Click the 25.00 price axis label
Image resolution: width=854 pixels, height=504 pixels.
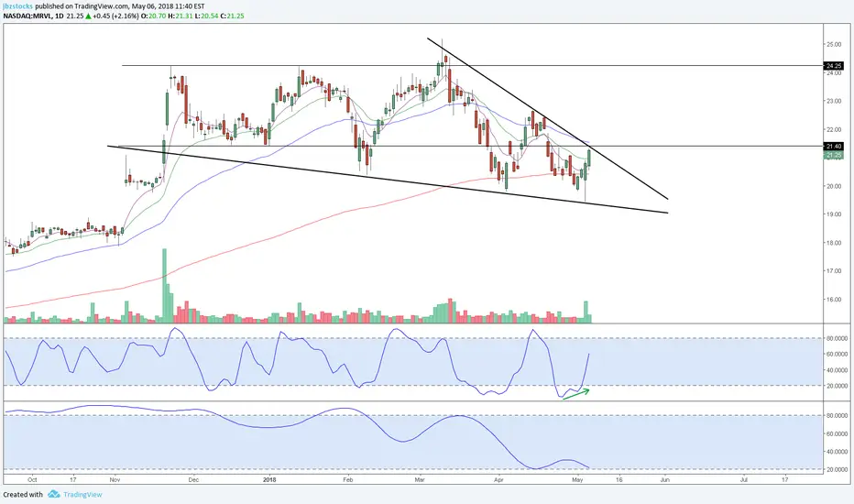tap(834, 44)
